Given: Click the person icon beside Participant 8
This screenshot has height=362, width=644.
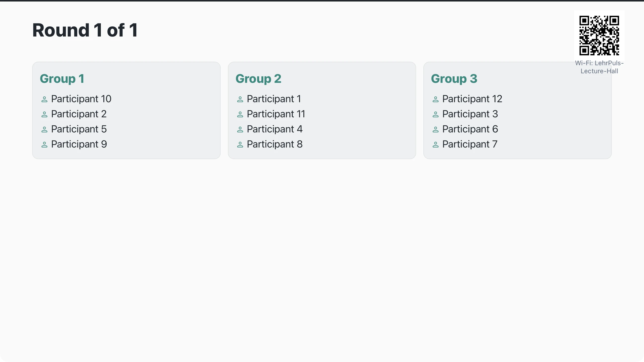Looking at the screenshot, I should point(240,144).
